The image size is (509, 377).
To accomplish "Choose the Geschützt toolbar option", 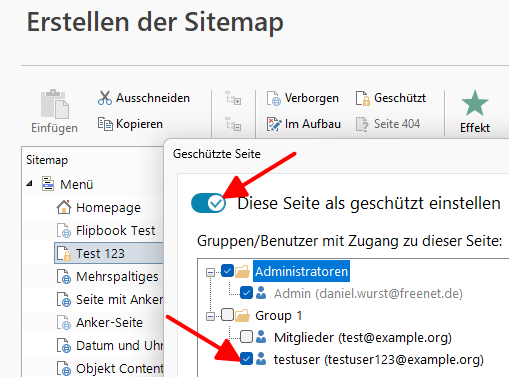I will [391, 98].
